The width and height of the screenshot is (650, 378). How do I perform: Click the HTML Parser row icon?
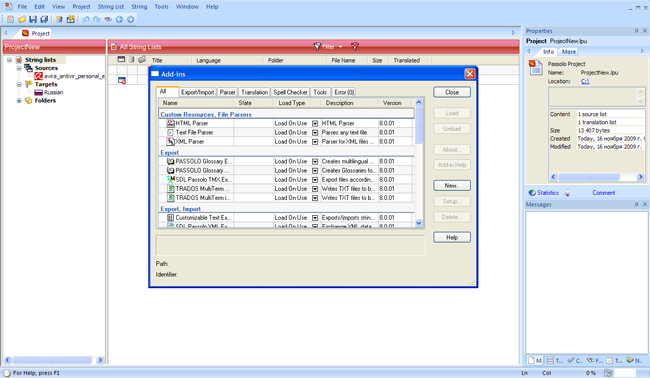click(170, 123)
